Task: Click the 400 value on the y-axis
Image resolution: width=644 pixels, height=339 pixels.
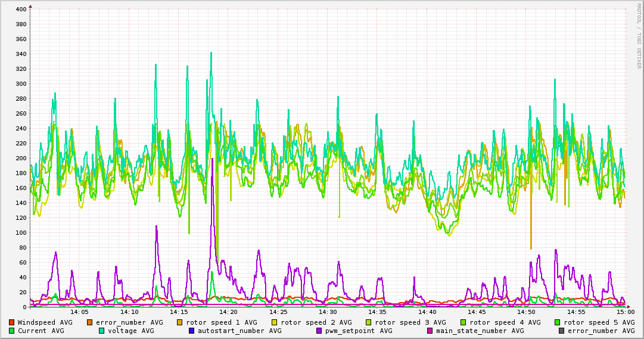Action: [x=21, y=10]
